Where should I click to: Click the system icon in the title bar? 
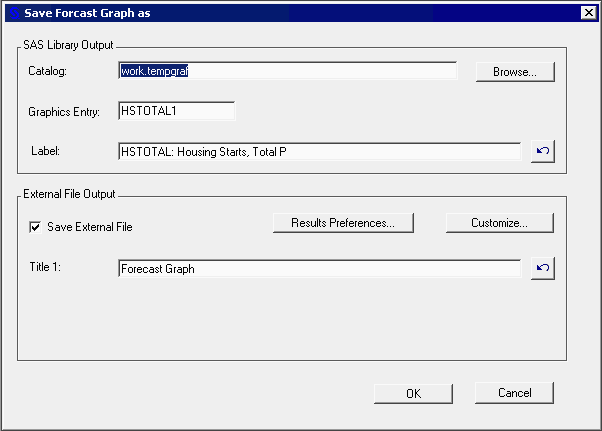pyautogui.click(x=12, y=12)
